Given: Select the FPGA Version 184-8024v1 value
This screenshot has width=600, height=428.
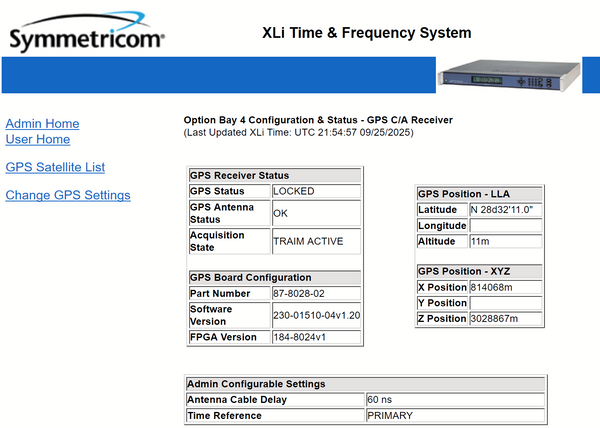Looking at the screenshot, I should (315, 337).
